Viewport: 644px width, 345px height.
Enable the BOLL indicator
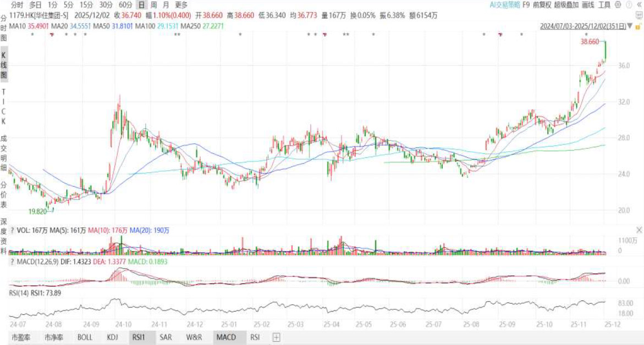point(85,337)
